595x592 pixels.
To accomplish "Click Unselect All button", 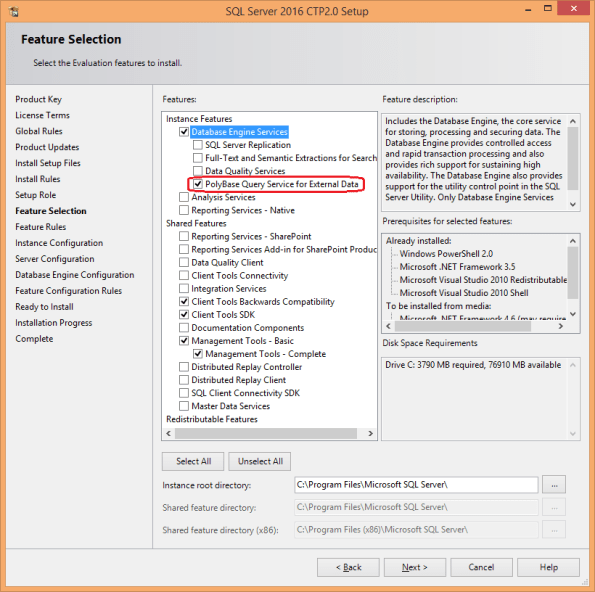I will coord(260,461).
